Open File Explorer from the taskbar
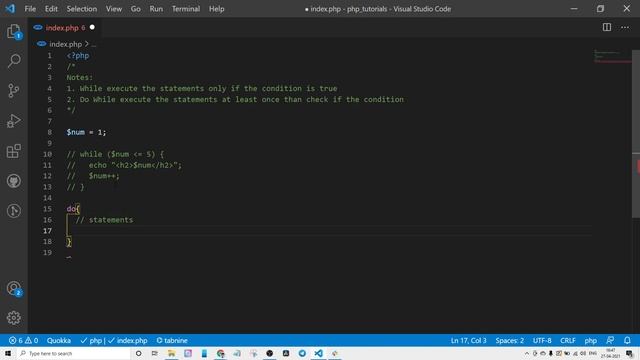The width and height of the screenshot is (640, 360). click(x=171, y=353)
